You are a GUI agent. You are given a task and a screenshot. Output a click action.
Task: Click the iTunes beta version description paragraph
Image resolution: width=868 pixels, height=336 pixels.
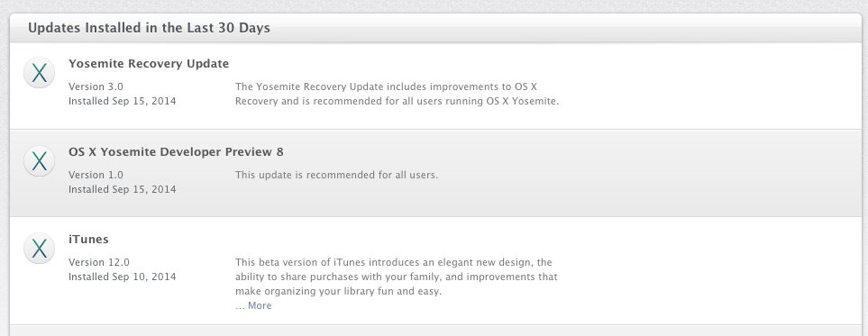click(x=397, y=277)
